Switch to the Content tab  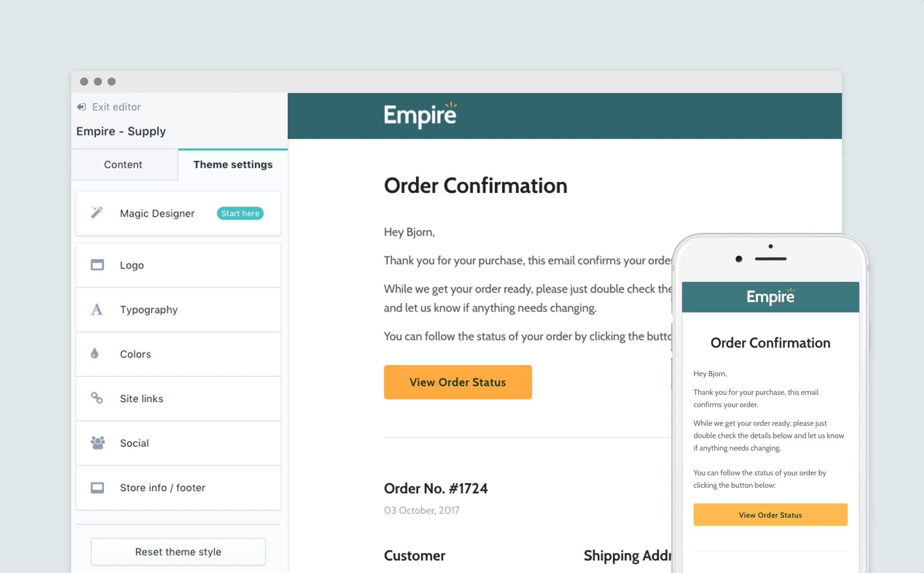123,164
